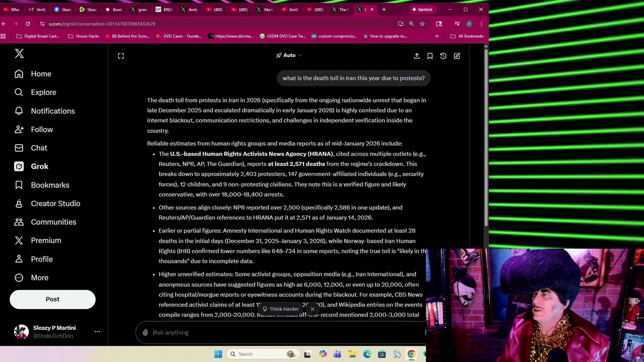Open Chrome profile avatar D
The height and width of the screenshot is (362, 644).
coord(469,24)
